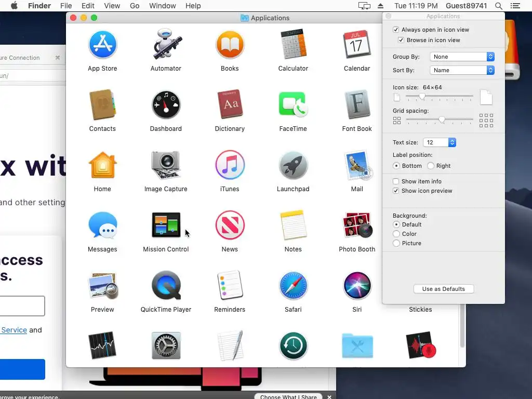Select Bottom label position radio button
532x399 pixels.
[396, 166]
